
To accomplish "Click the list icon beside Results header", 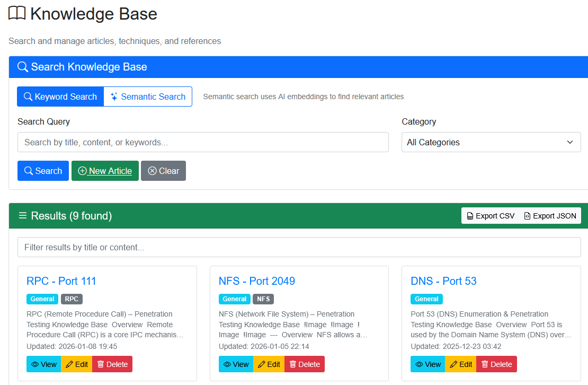I will tap(23, 216).
